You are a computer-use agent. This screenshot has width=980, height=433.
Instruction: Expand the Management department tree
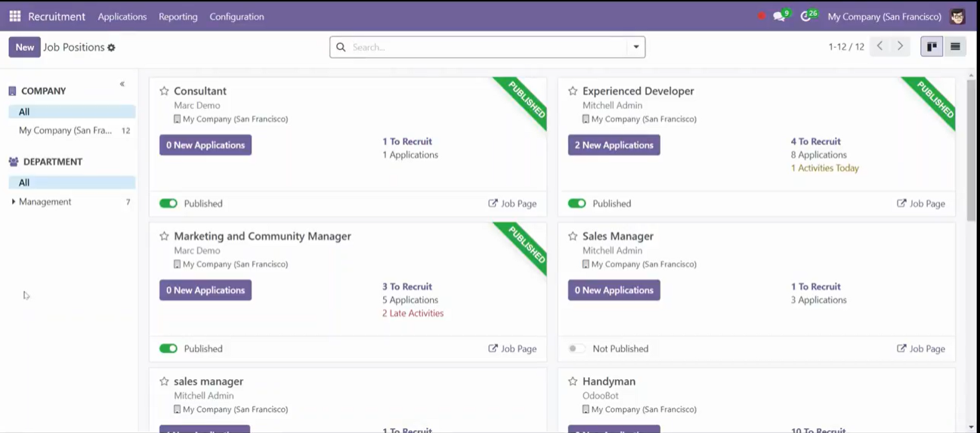click(14, 202)
